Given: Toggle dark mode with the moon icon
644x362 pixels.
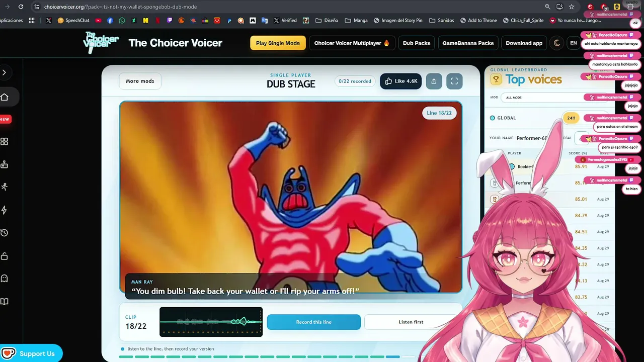Looking at the screenshot, I should [x=557, y=43].
